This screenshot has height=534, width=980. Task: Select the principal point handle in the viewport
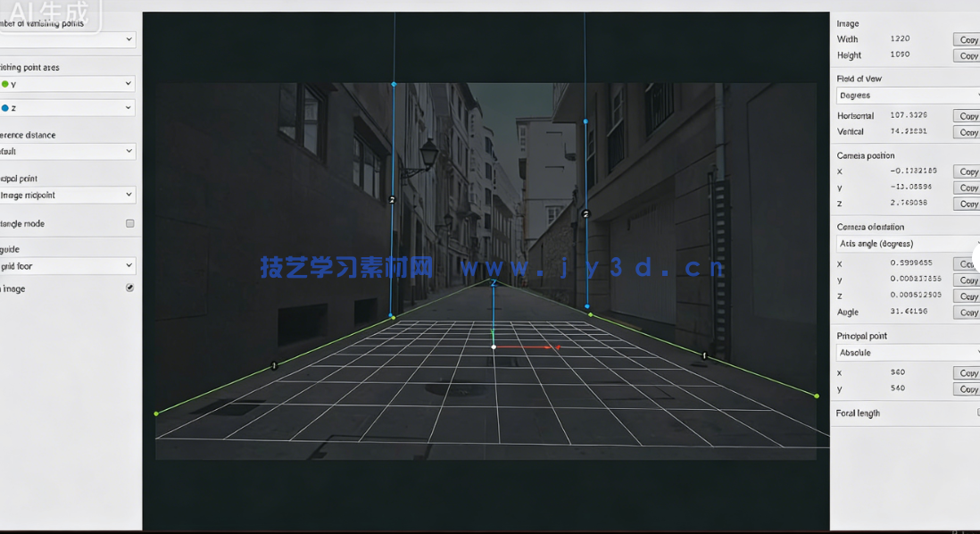pyautogui.click(x=494, y=347)
